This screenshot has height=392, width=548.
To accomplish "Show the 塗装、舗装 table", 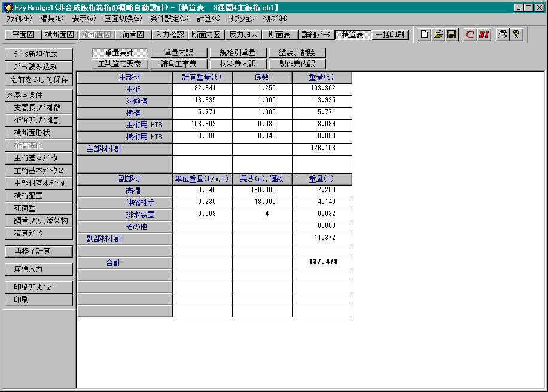I will 297,53.
